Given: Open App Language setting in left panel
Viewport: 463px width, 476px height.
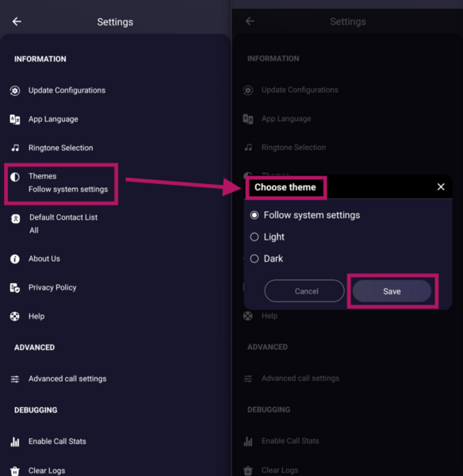Looking at the screenshot, I should tap(53, 119).
